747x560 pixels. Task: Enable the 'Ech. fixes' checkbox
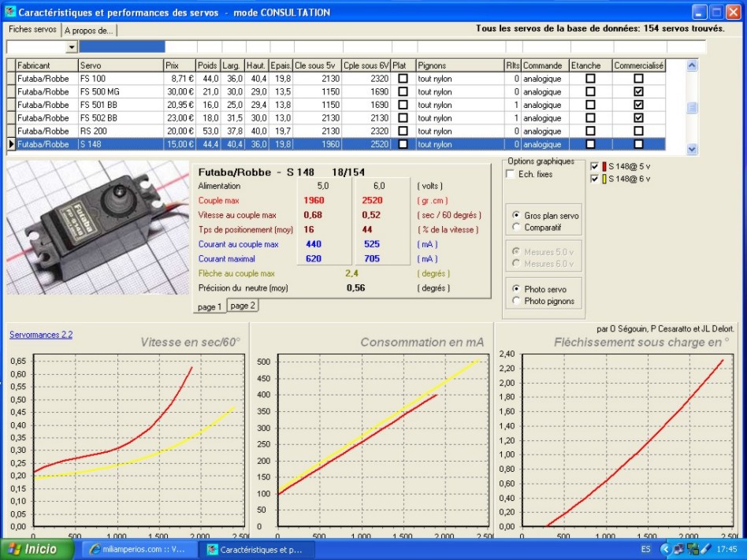[510, 174]
